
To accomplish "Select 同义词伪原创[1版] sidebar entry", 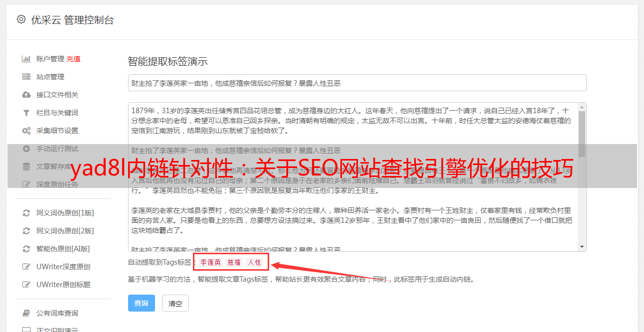I will 65,213.
